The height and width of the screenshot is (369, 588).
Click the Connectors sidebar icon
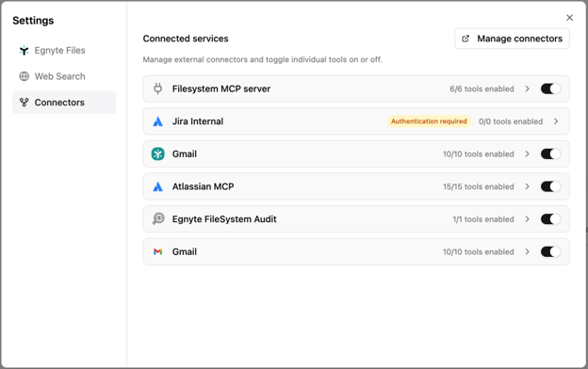[x=24, y=103]
